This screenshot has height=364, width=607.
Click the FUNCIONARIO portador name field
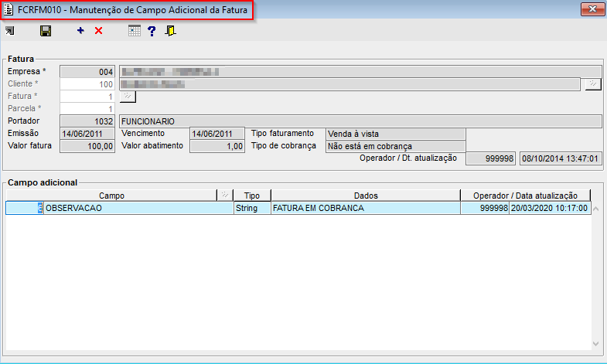[x=360, y=121]
